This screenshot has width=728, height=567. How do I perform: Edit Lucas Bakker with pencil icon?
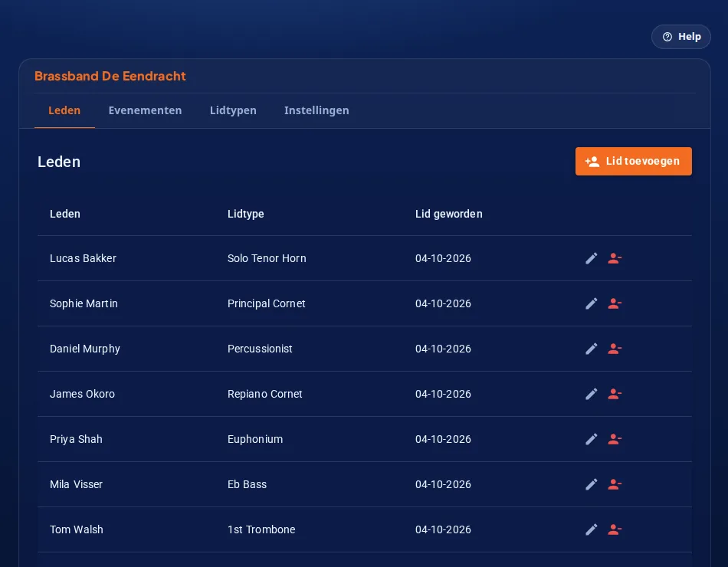pos(591,258)
